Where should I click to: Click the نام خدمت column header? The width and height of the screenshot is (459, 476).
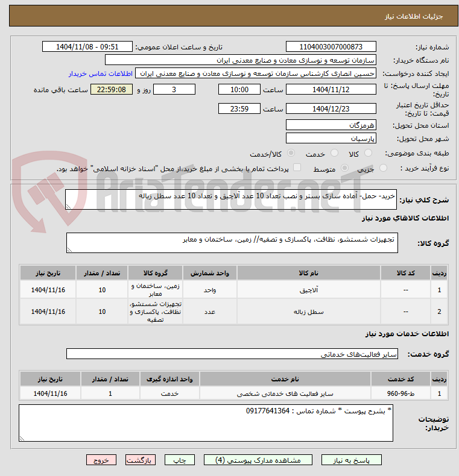285,379
